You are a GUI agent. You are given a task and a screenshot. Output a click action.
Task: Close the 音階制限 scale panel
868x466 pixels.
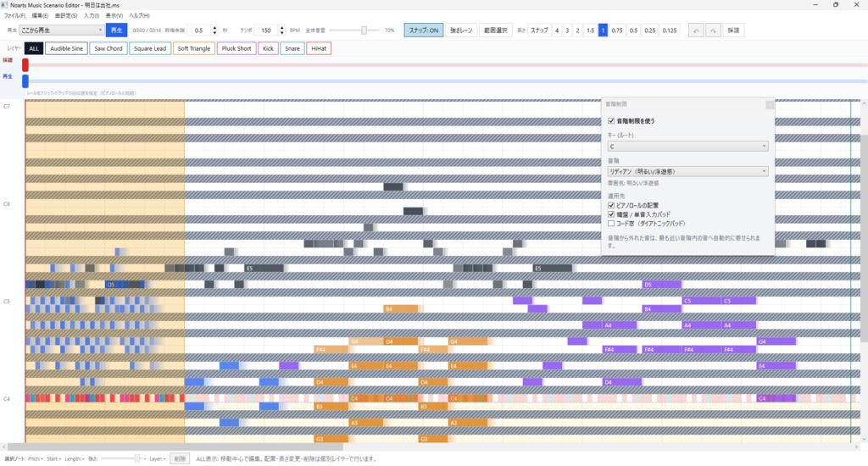(x=770, y=104)
